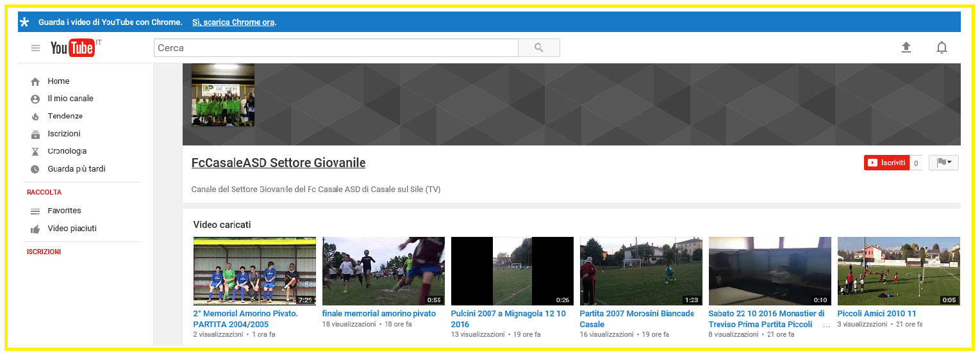Open FcCasaleASD Settore Giovanile channel title
The image size is (980, 356).
[x=278, y=163]
